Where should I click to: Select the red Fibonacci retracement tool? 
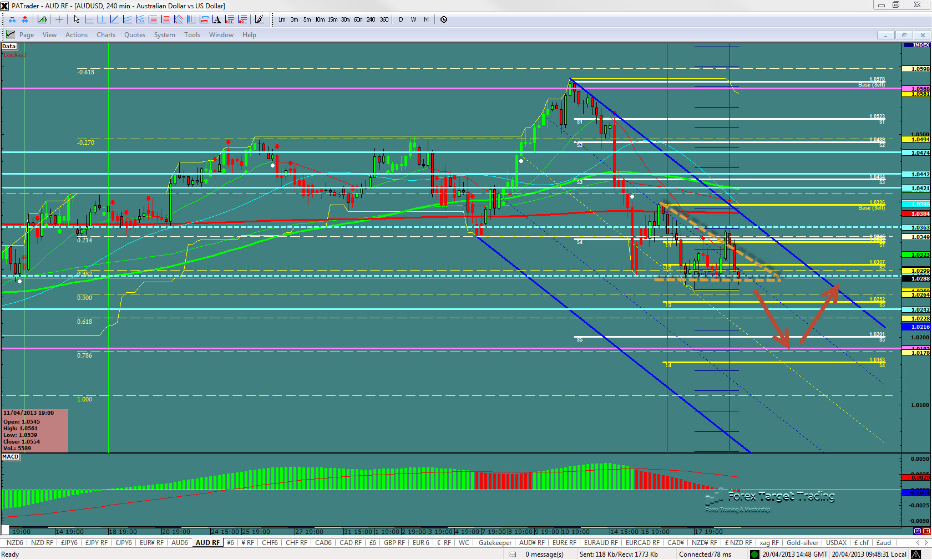coord(153,19)
